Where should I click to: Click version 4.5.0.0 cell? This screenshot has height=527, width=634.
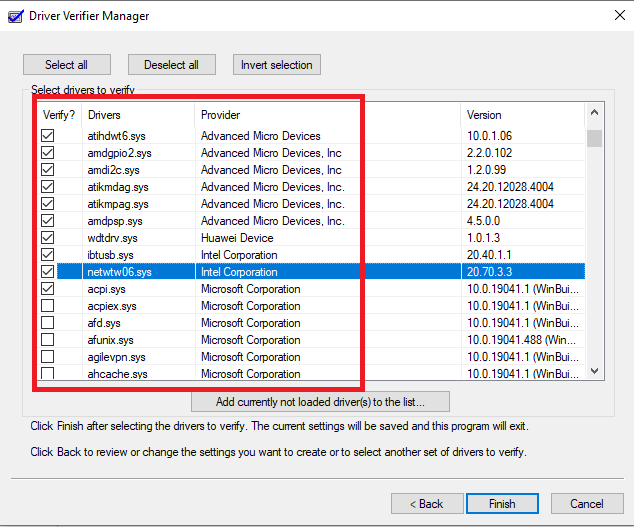click(483, 221)
